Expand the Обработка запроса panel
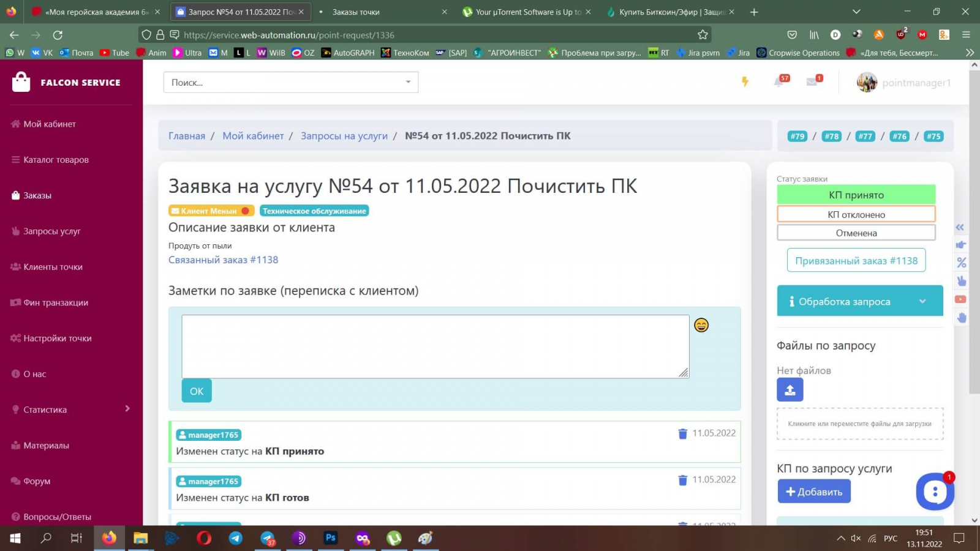 pos(860,301)
